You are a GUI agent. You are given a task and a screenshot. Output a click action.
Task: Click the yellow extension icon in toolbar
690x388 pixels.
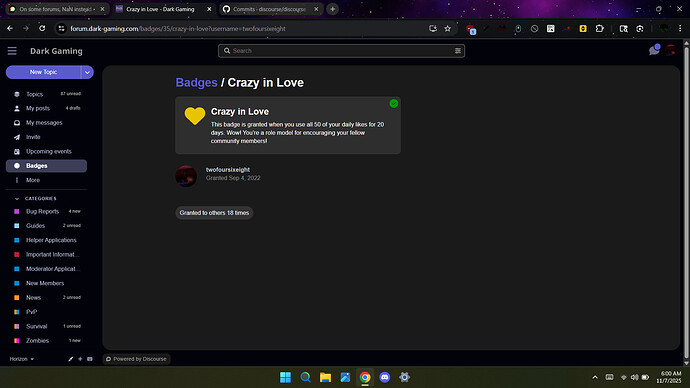(x=583, y=29)
